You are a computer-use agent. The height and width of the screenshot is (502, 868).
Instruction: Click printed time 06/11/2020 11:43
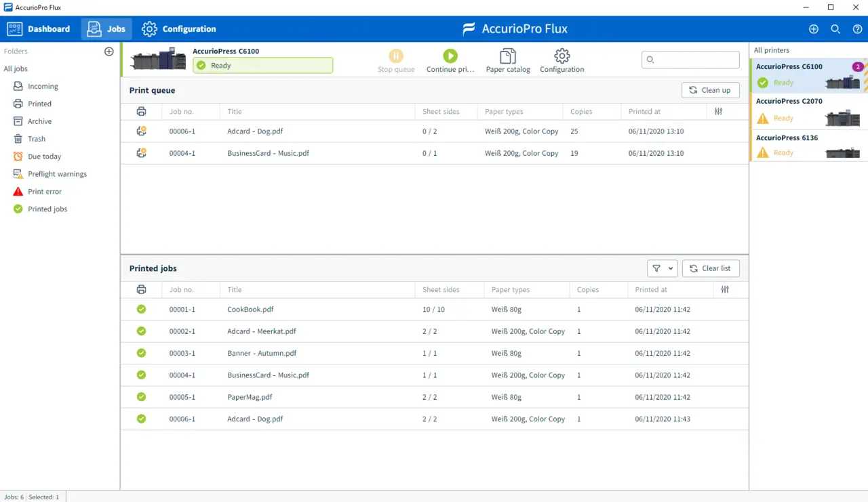click(x=663, y=419)
